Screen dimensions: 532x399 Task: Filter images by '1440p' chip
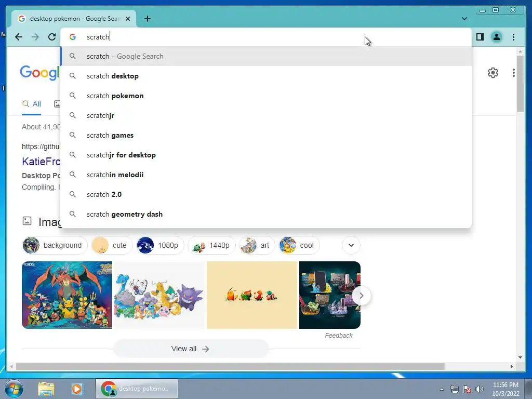click(x=211, y=245)
